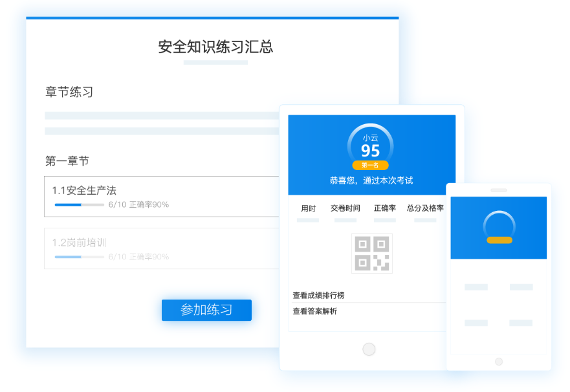Click the 章节练习 section heading
Screen dimensions: 570x392
click(69, 92)
